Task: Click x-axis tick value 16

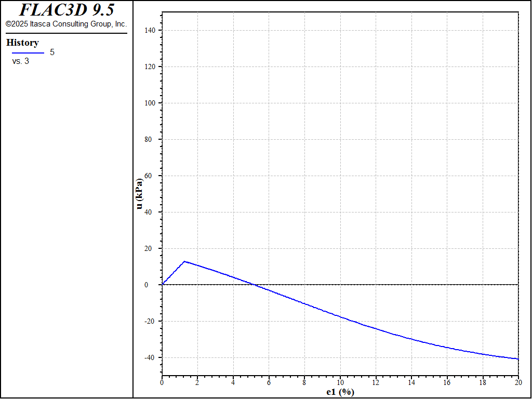Action: pos(447,382)
